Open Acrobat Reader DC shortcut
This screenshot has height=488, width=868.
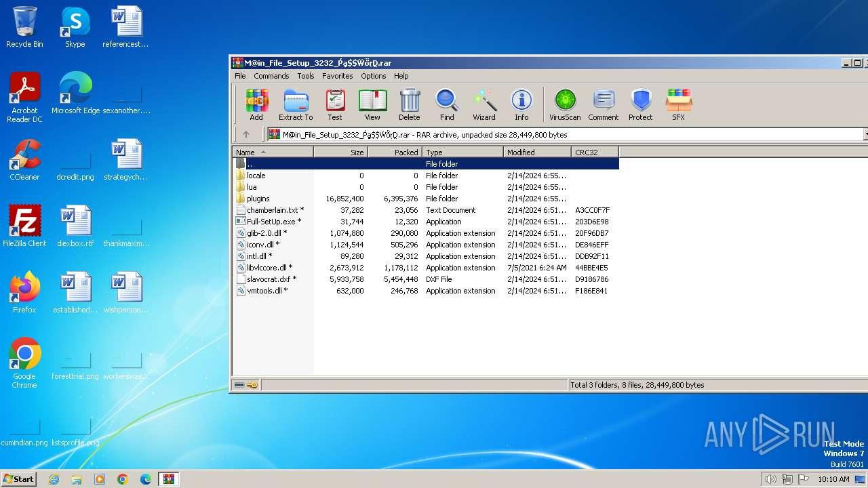24,98
